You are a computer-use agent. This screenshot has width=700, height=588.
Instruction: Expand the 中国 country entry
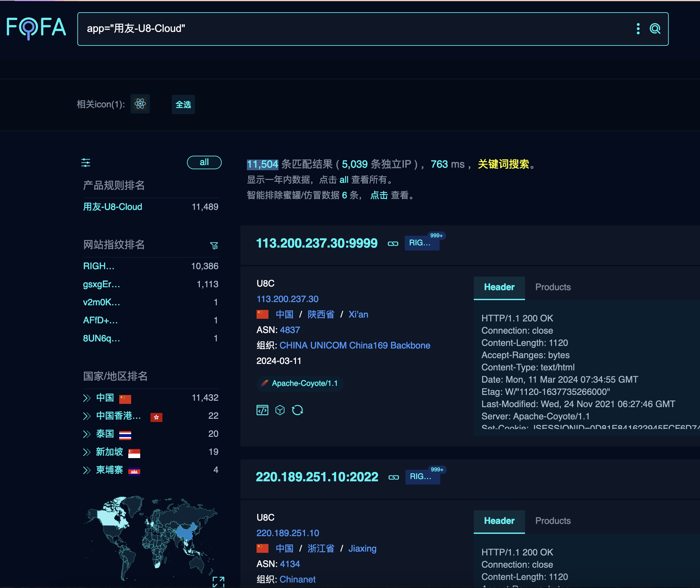pyautogui.click(x=87, y=397)
